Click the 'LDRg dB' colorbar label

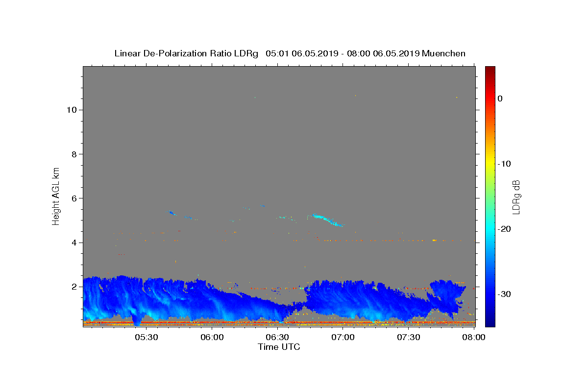point(515,196)
